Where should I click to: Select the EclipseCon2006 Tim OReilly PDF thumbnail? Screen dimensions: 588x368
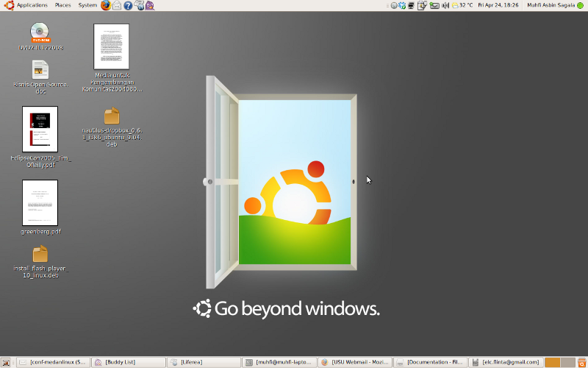pyautogui.click(x=40, y=129)
